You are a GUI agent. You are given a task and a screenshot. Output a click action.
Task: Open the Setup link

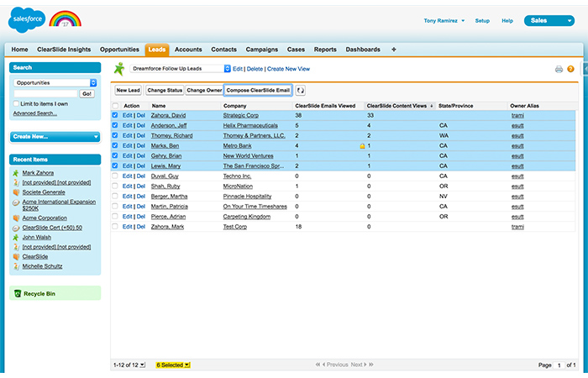click(x=482, y=21)
